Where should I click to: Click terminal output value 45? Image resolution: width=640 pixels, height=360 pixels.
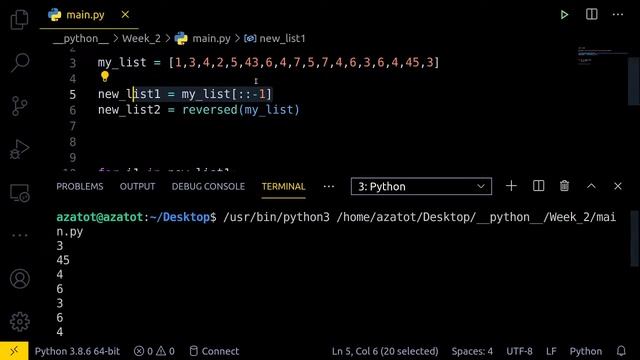coord(63,260)
